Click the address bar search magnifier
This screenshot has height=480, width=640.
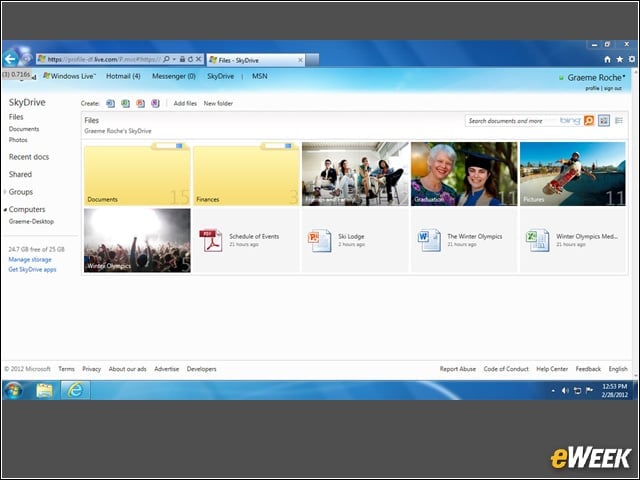[x=166, y=60]
